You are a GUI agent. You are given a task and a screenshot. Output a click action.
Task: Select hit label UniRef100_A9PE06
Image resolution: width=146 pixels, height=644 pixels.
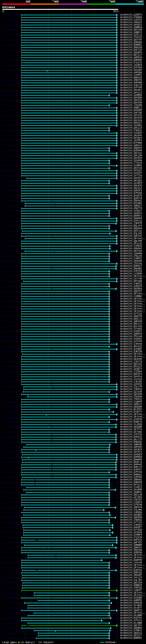coord(131,58)
